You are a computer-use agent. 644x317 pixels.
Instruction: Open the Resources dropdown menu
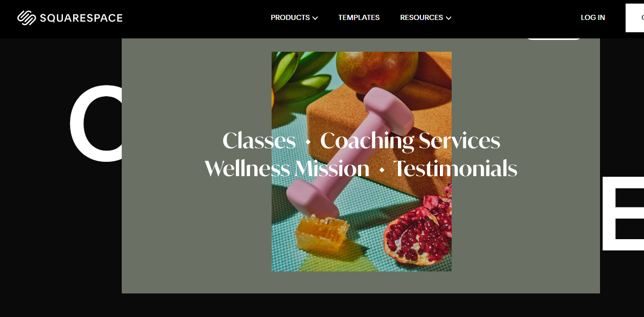(426, 17)
